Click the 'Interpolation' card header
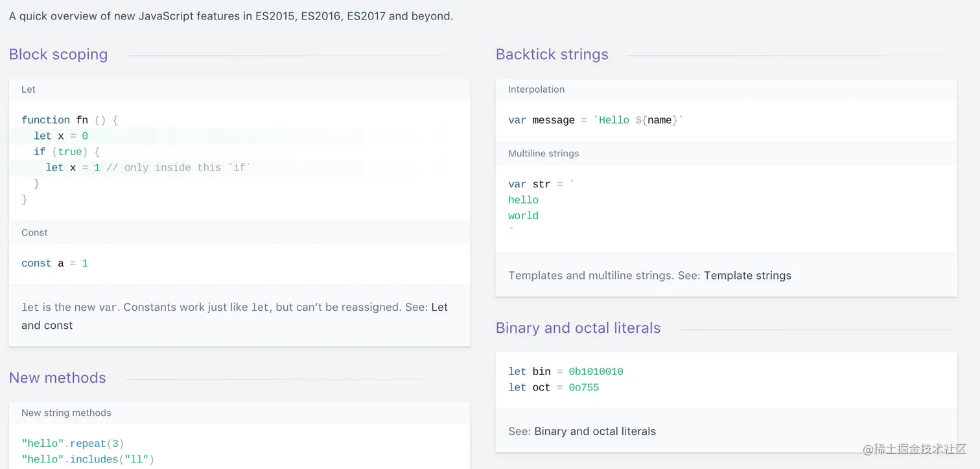Viewport: 980px width, 469px height. [x=536, y=90]
